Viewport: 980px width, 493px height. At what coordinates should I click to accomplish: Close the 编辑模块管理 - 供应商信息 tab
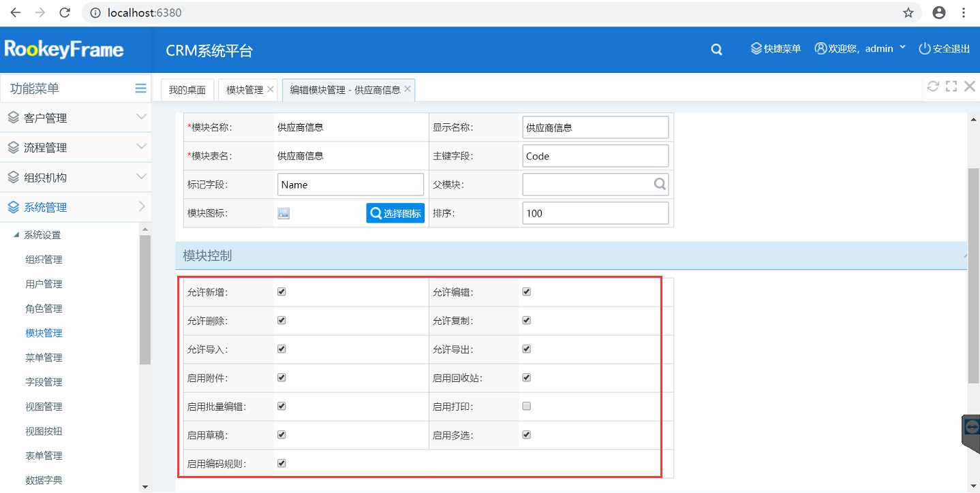408,89
